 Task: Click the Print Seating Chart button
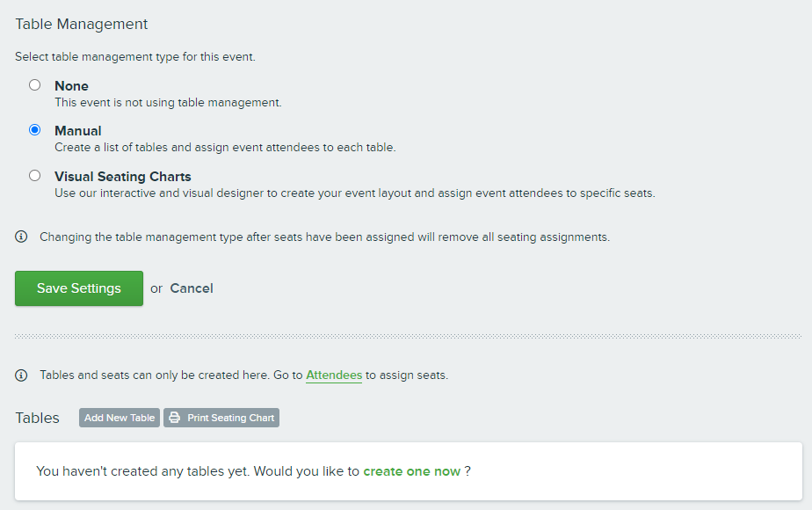(221, 418)
